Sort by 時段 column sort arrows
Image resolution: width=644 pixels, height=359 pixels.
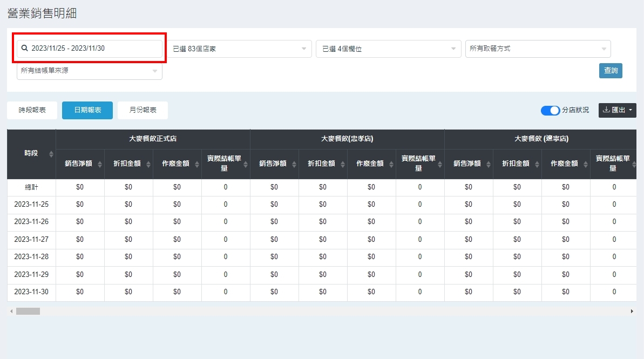pyautogui.click(x=51, y=154)
